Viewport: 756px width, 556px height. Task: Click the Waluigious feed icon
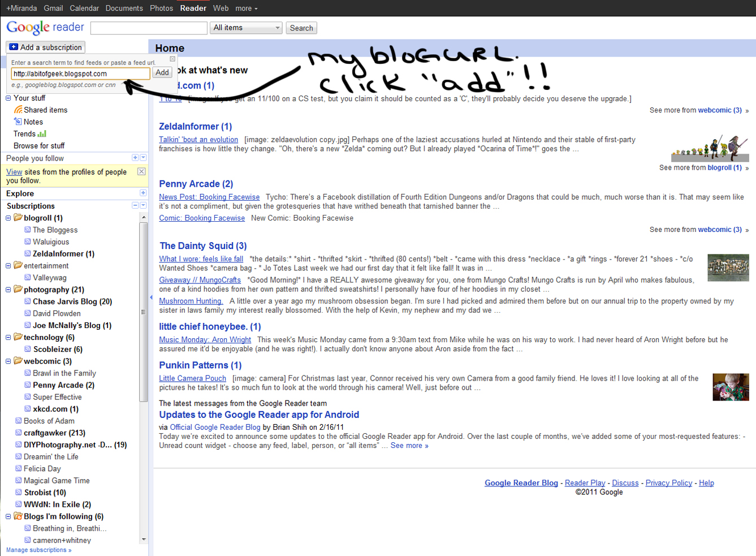[x=28, y=242]
